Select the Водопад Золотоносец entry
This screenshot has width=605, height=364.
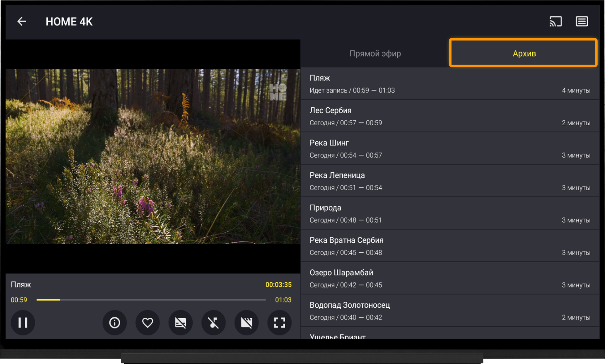tap(450, 311)
